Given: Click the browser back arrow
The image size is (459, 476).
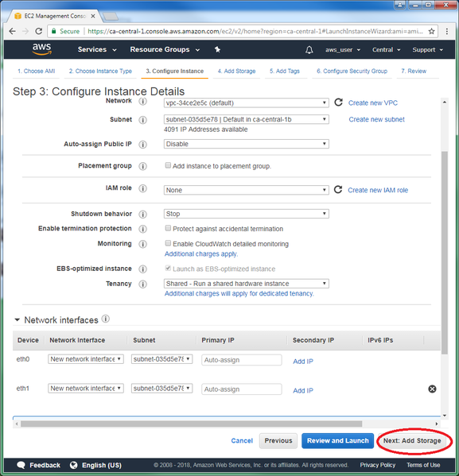Looking at the screenshot, I should click(x=12, y=31).
